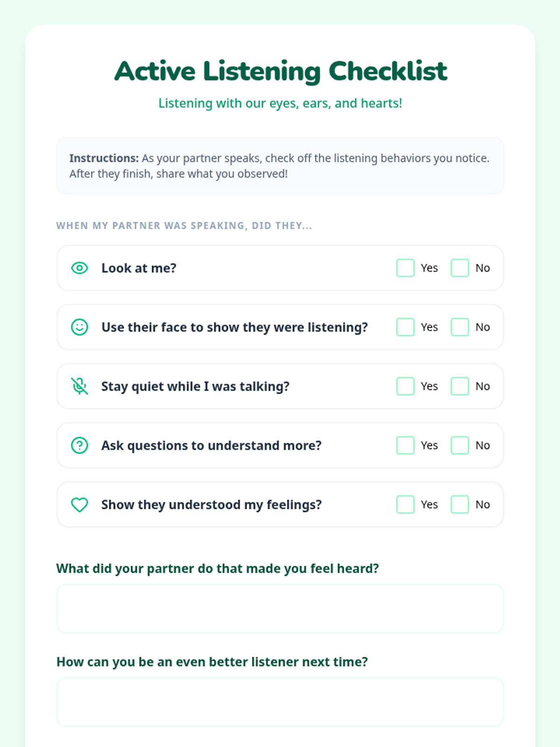Click the feel heard answer box

[x=280, y=609]
